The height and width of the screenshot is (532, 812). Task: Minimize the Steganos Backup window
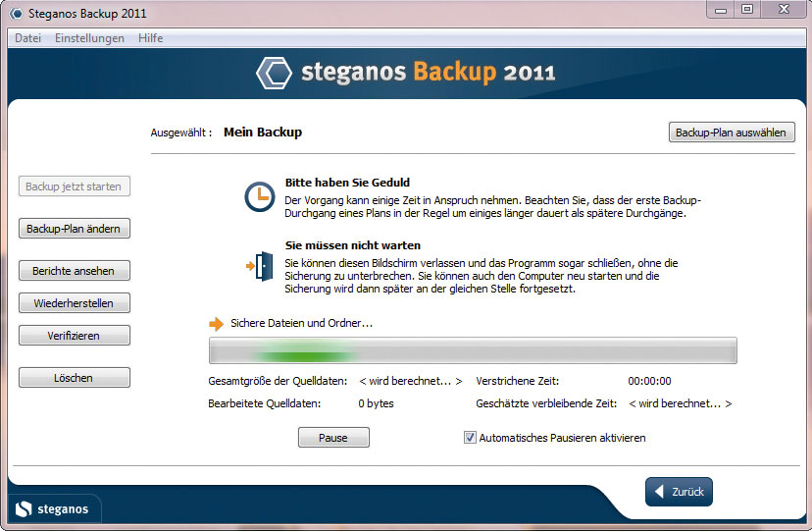coord(721,10)
